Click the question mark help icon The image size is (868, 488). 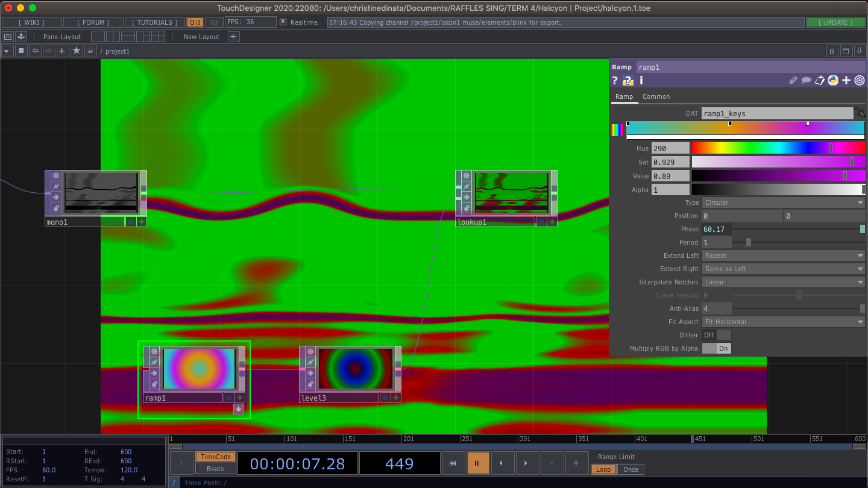[614, 80]
